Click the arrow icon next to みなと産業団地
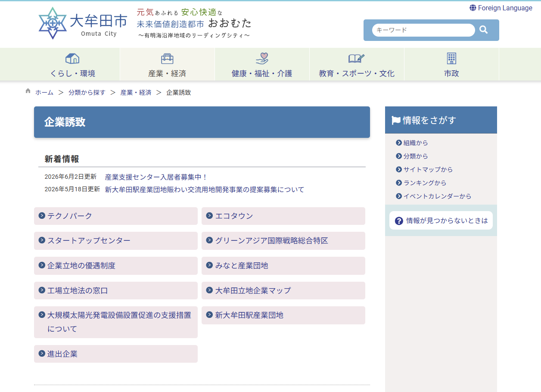Image resolution: width=541 pixels, height=392 pixels. pyautogui.click(x=209, y=265)
